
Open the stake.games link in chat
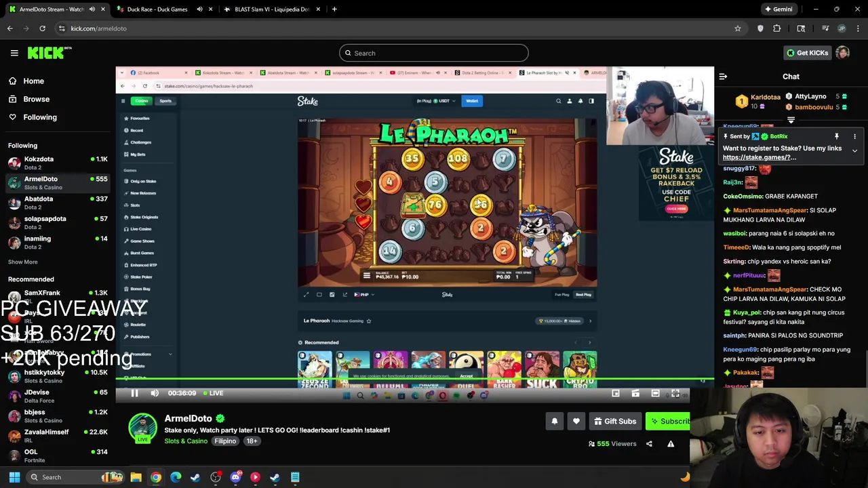pyautogui.click(x=759, y=157)
